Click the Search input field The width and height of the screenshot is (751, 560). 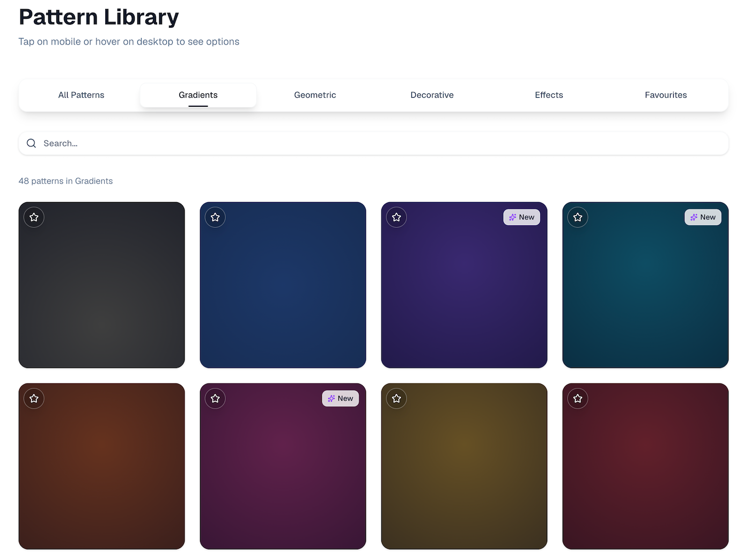pyautogui.click(x=215, y=143)
